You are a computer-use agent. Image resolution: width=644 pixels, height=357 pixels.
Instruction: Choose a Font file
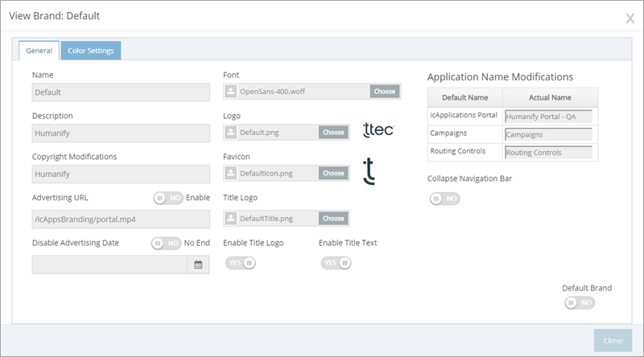(385, 92)
